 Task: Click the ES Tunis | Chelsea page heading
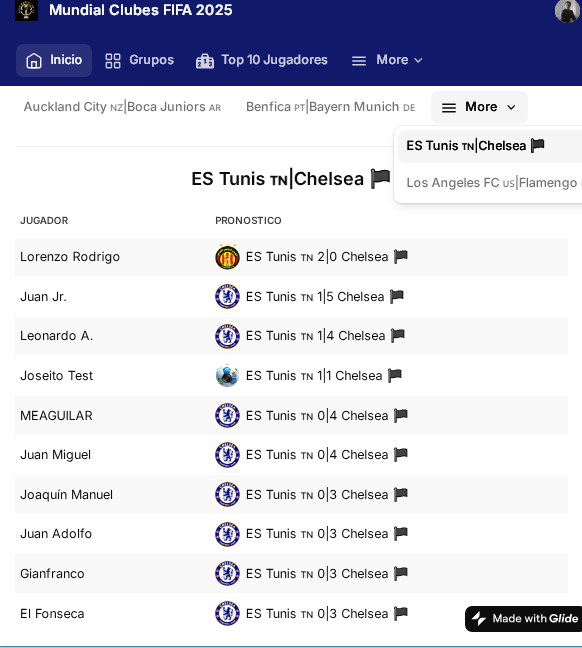(291, 179)
